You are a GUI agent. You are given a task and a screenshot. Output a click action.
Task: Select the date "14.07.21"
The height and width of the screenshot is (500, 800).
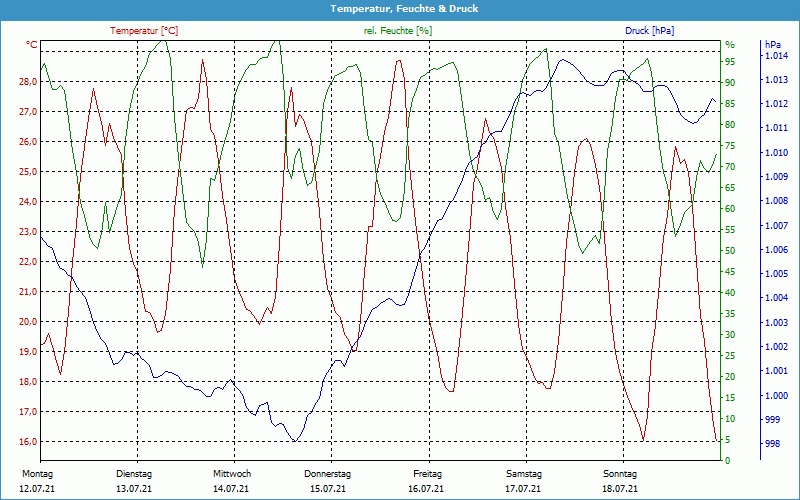[x=231, y=489]
